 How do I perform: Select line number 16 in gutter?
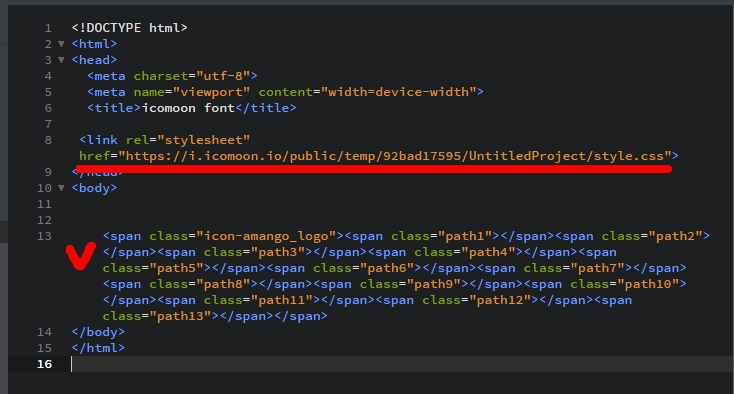click(44, 364)
